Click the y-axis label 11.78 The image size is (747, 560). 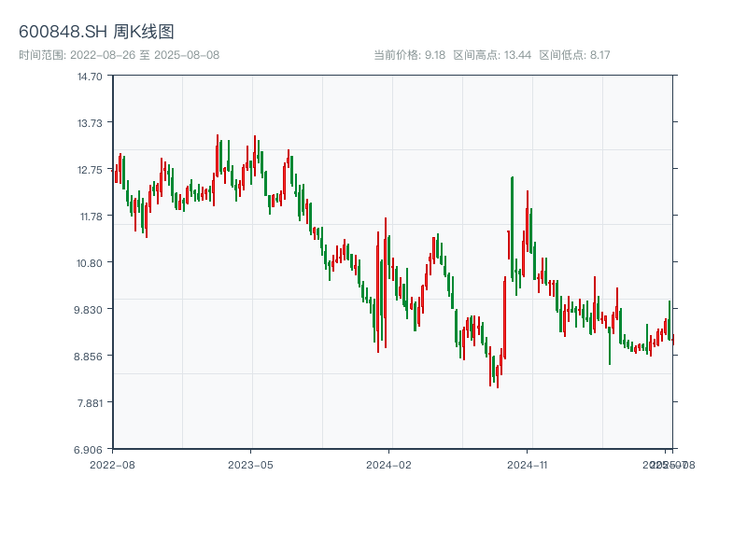pos(91,217)
